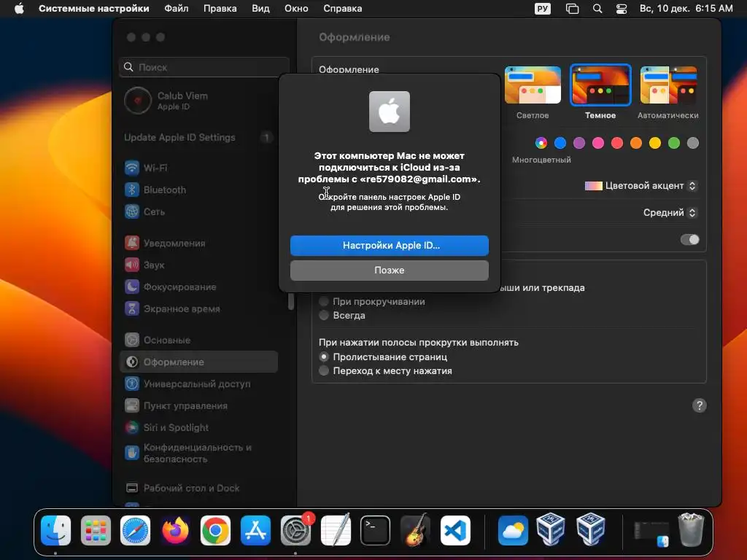Choose the purple accent color
Viewport: 747px width, 560px height.
click(x=579, y=143)
